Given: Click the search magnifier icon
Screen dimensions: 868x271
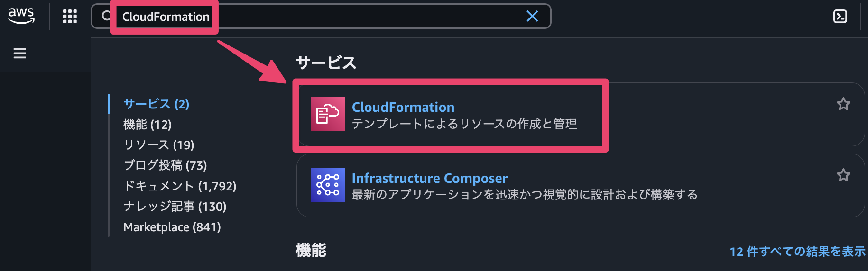Looking at the screenshot, I should coord(105,16).
